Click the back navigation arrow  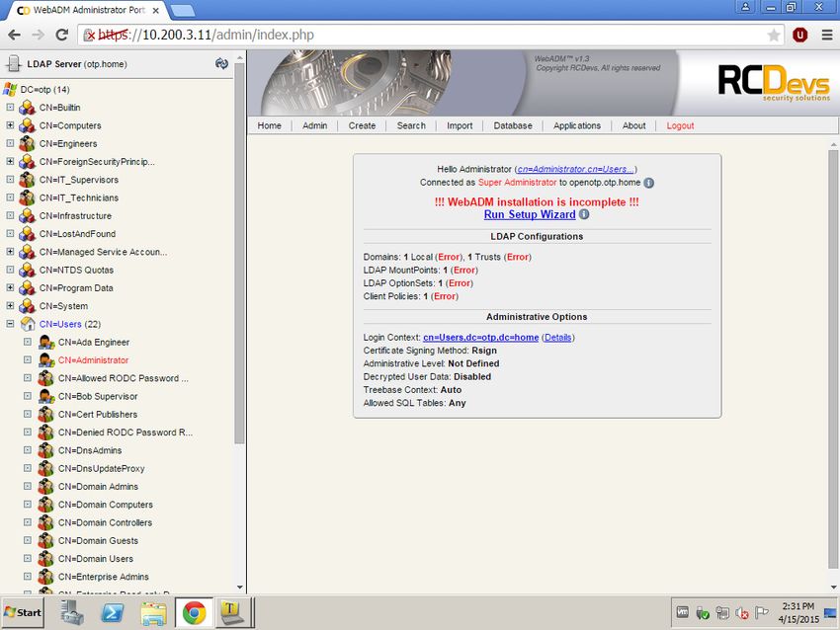pos(15,35)
